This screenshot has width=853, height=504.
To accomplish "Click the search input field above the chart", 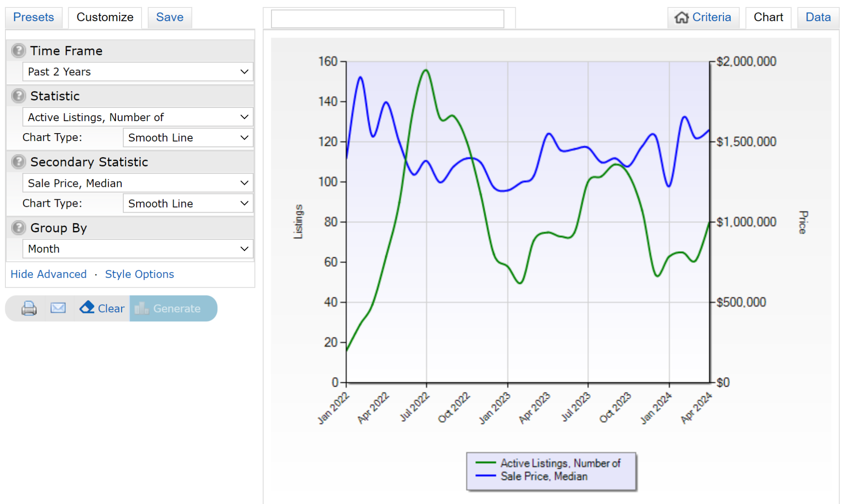I will [387, 18].
